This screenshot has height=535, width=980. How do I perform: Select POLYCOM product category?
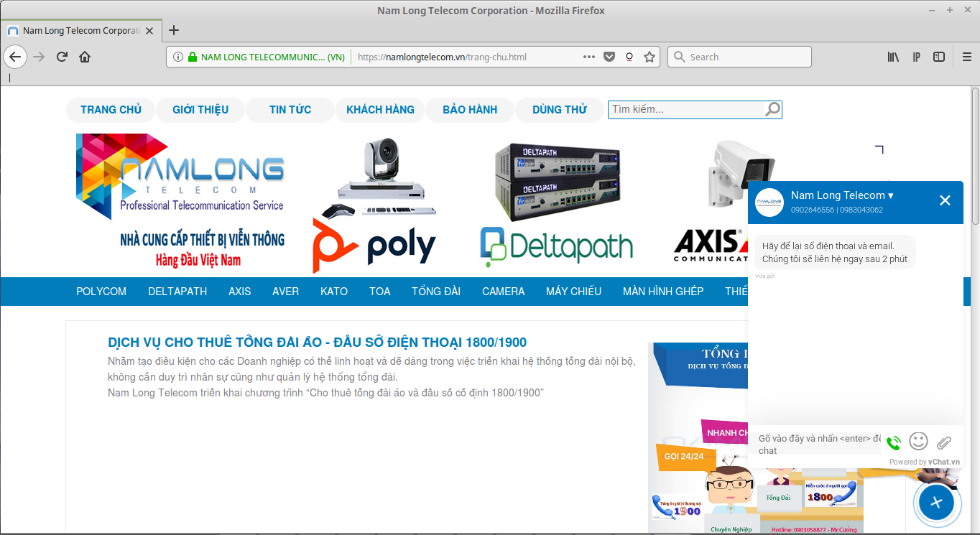coord(101,292)
